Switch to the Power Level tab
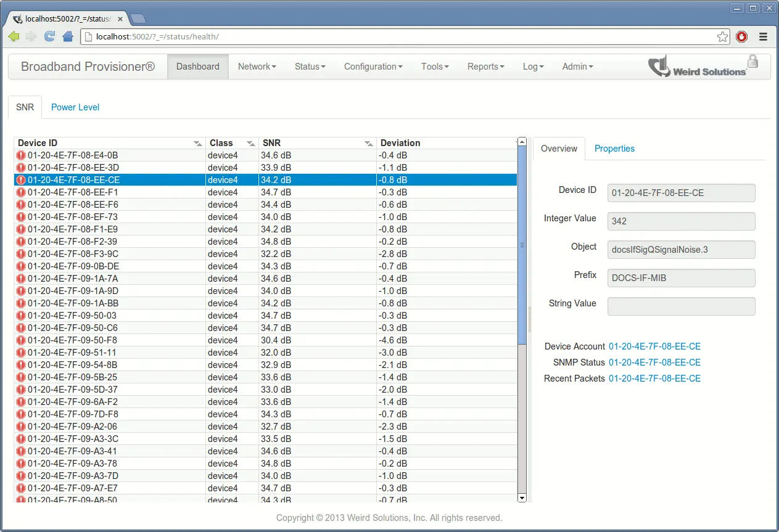This screenshot has height=532, width=779. pos(75,107)
